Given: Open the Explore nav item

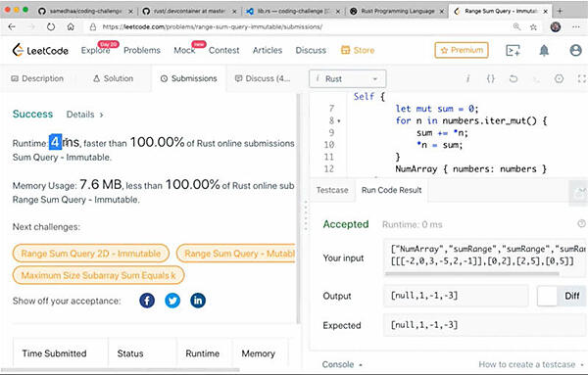Looking at the screenshot, I should (96, 50).
